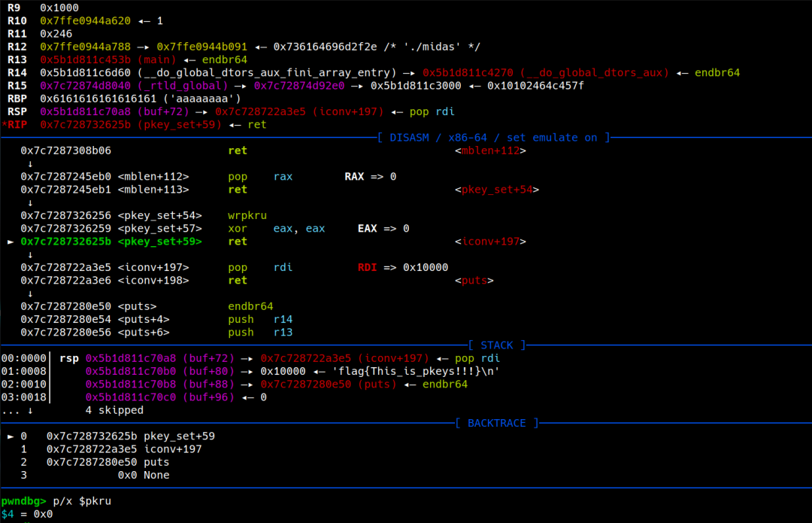
Task: Click backtrace frame 1 iconv+197
Action: pyautogui.click(x=111, y=449)
